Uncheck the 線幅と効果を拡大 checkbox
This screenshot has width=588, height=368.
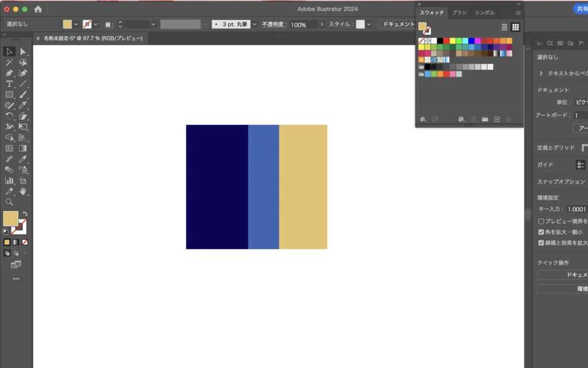coord(541,243)
